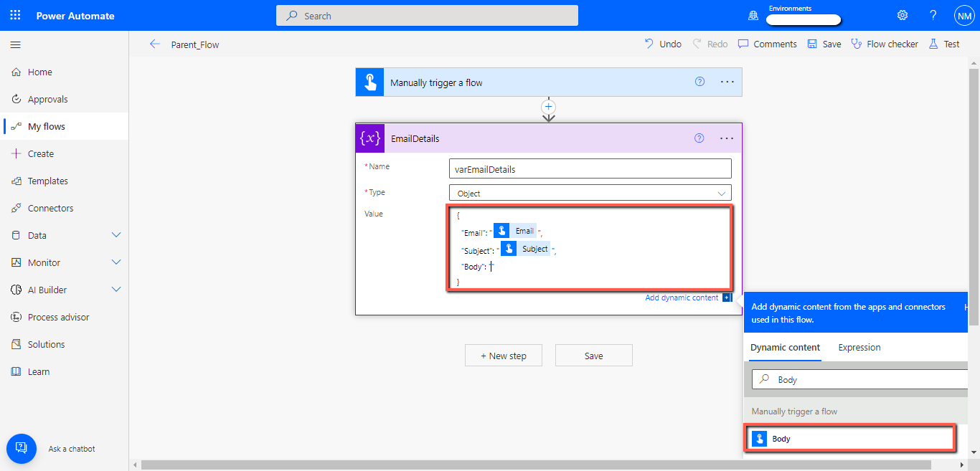Click the EmailDetails action header title
Image resolution: width=980 pixels, height=471 pixels.
coord(415,138)
